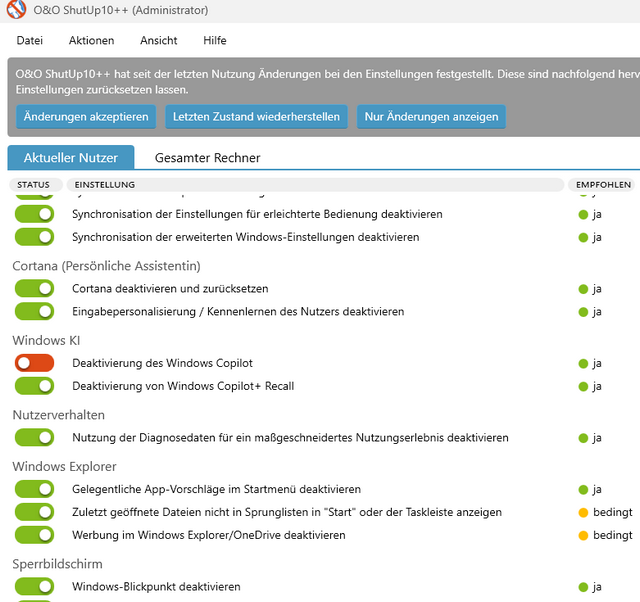Collapse Windows KI group header
Viewport: 640px width, 602px height.
[46, 340]
